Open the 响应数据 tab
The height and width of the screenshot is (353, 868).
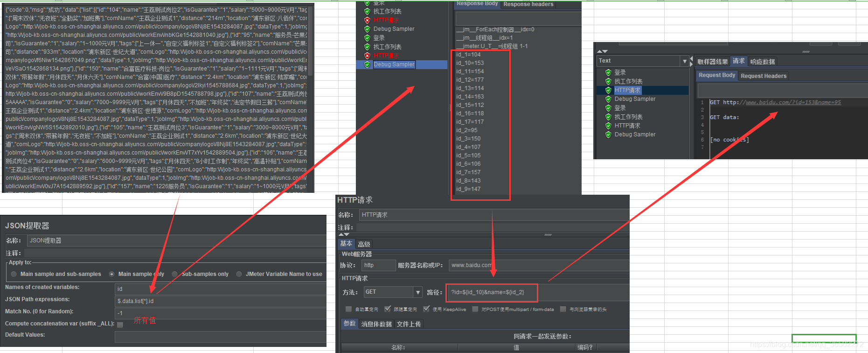click(763, 62)
